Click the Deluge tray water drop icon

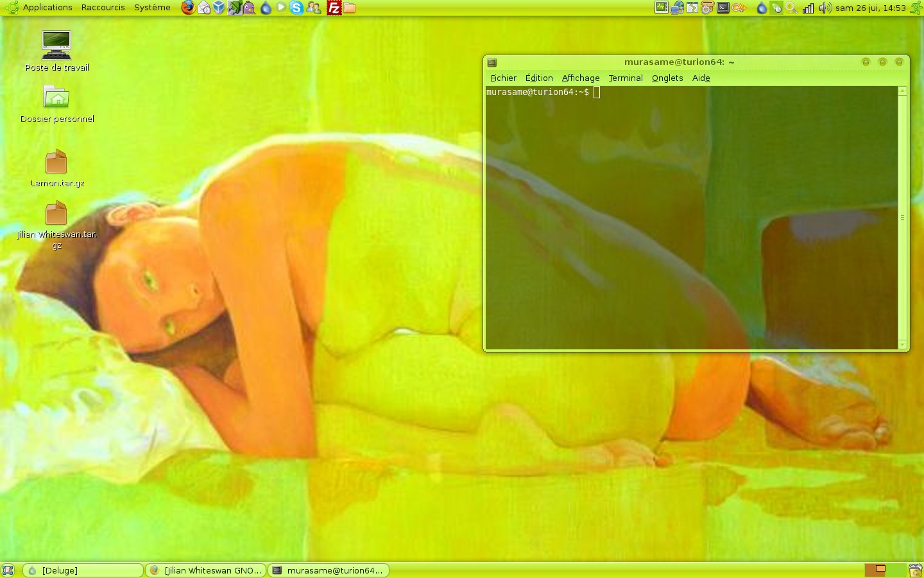click(762, 8)
